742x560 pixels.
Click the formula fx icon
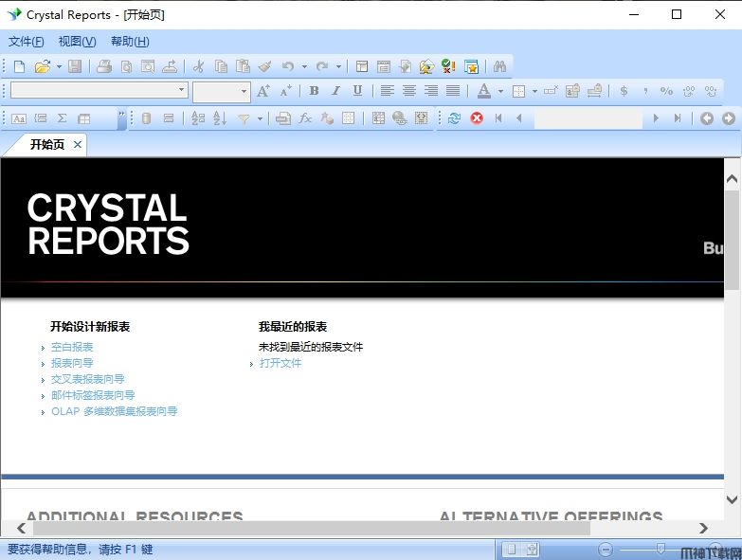click(305, 118)
